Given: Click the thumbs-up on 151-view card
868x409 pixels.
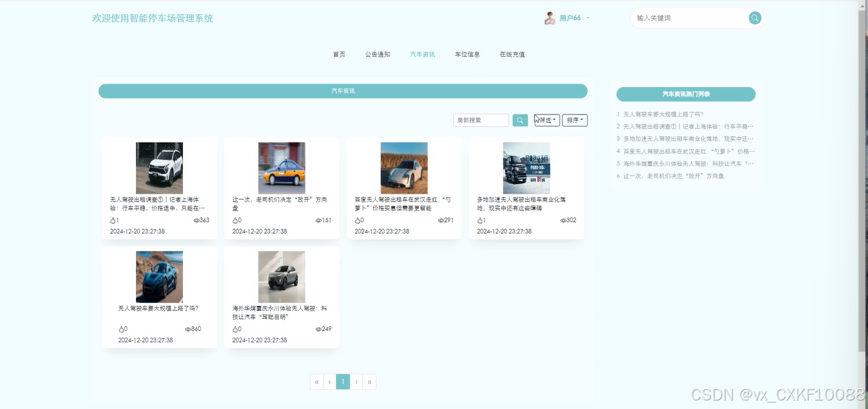Looking at the screenshot, I should tap(235, 221).
